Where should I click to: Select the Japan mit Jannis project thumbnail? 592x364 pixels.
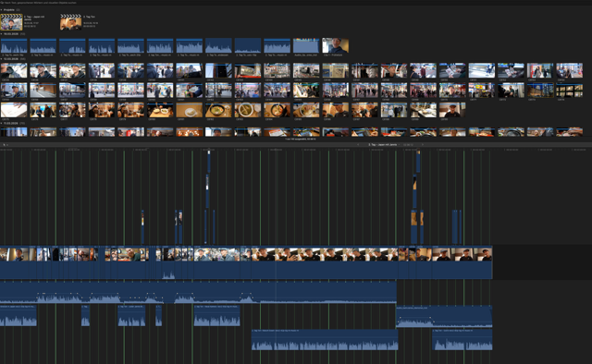[11, 22]
